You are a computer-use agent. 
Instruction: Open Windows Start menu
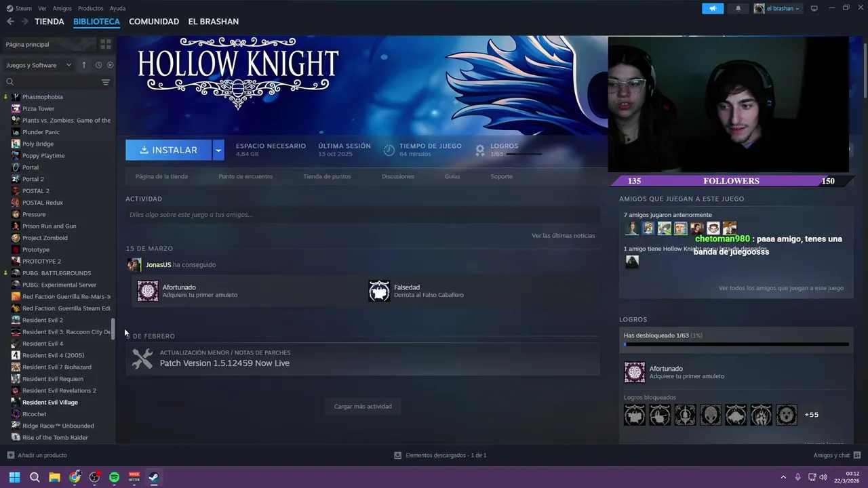[14, 477]
